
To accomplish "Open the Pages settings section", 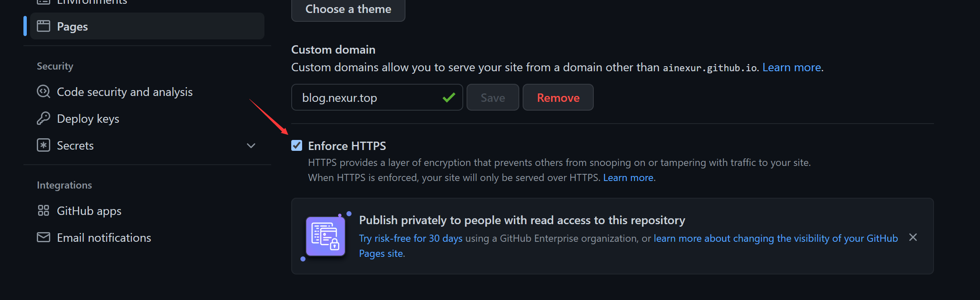I will (72, 26).
